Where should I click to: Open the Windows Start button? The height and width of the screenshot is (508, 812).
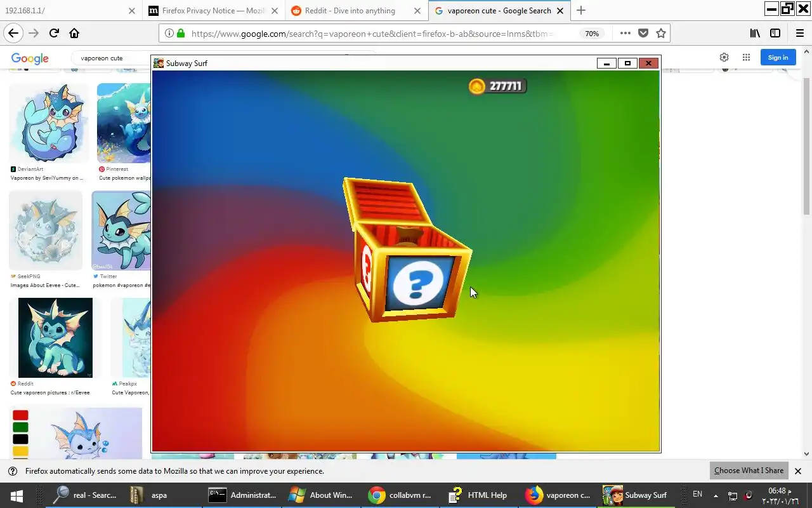tap(17, 495)
